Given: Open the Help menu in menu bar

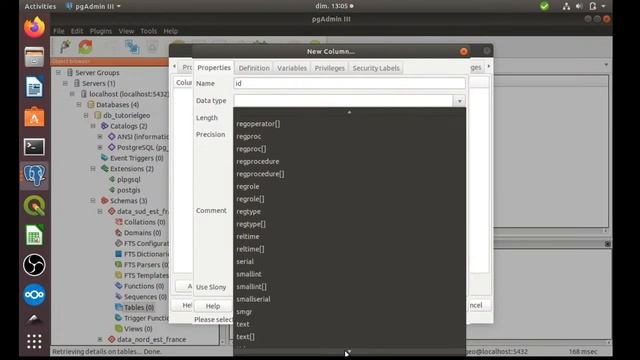Looking at the screenshot, I should coord(171,31).
